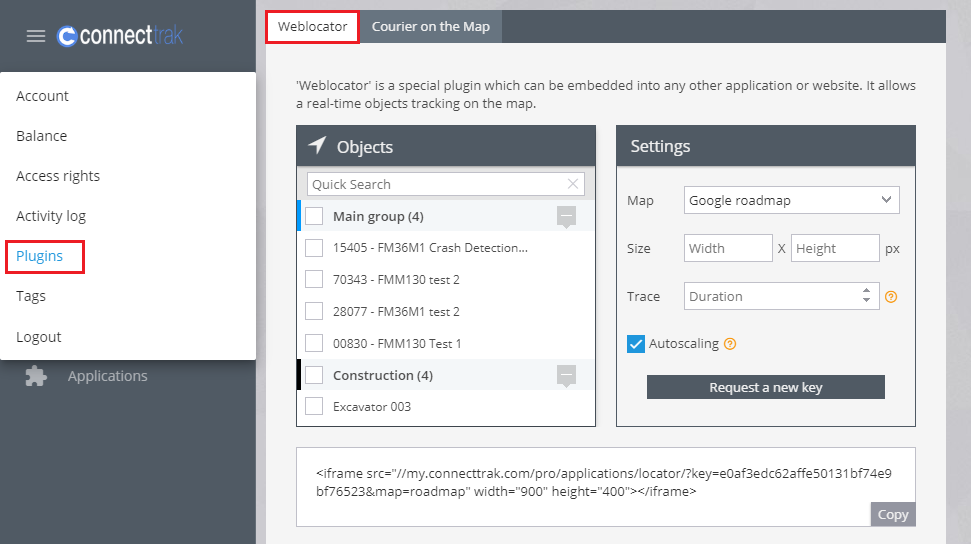971x544 pixels.
Task: Check the Main group (4) checkbox
Action: pyautogui.click(x=314, y=216)
